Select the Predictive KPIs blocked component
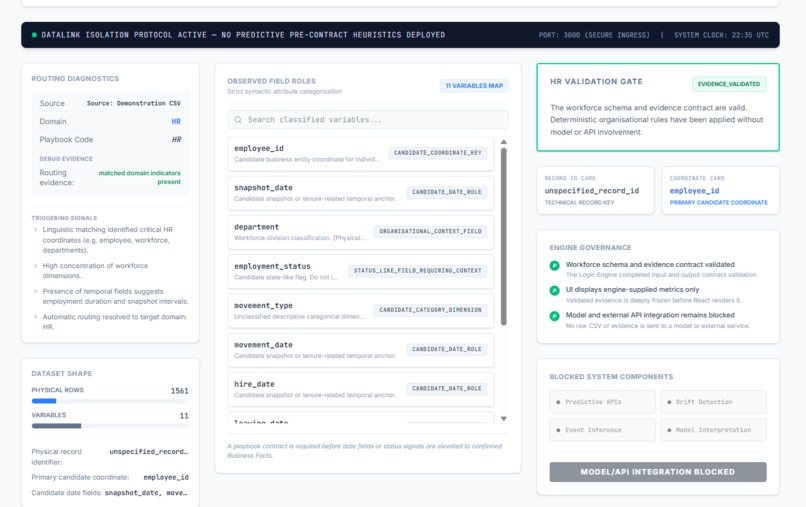Screen dimensions: 806x507 (602, 402)
